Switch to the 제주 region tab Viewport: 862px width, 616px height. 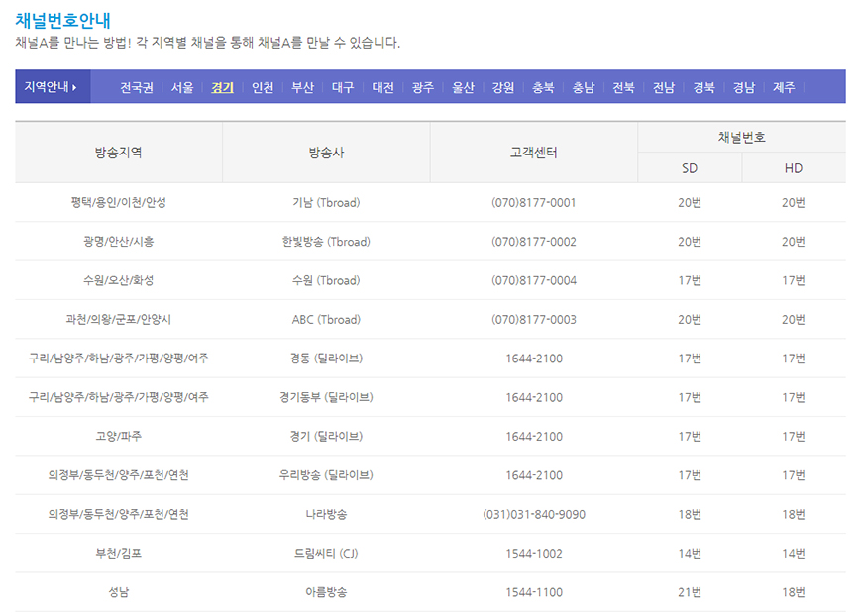[x=784, y=87]
